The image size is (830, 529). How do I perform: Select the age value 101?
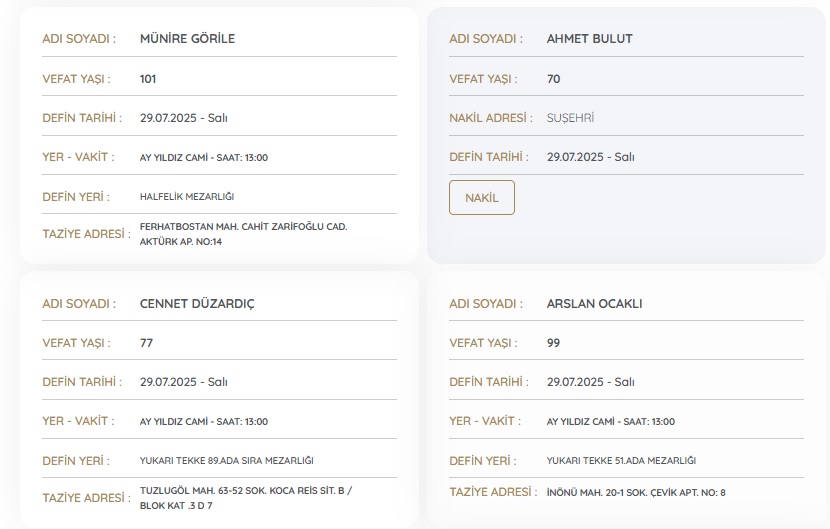[148, 79]
